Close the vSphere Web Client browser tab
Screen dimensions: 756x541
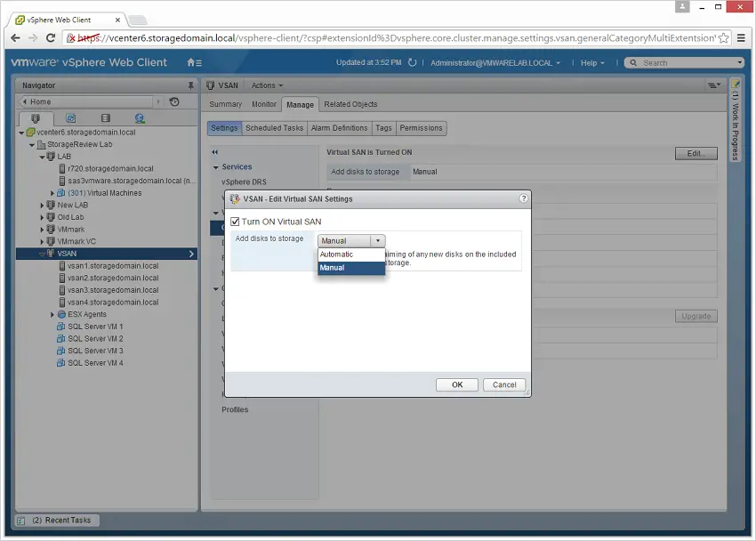[117, 20]
